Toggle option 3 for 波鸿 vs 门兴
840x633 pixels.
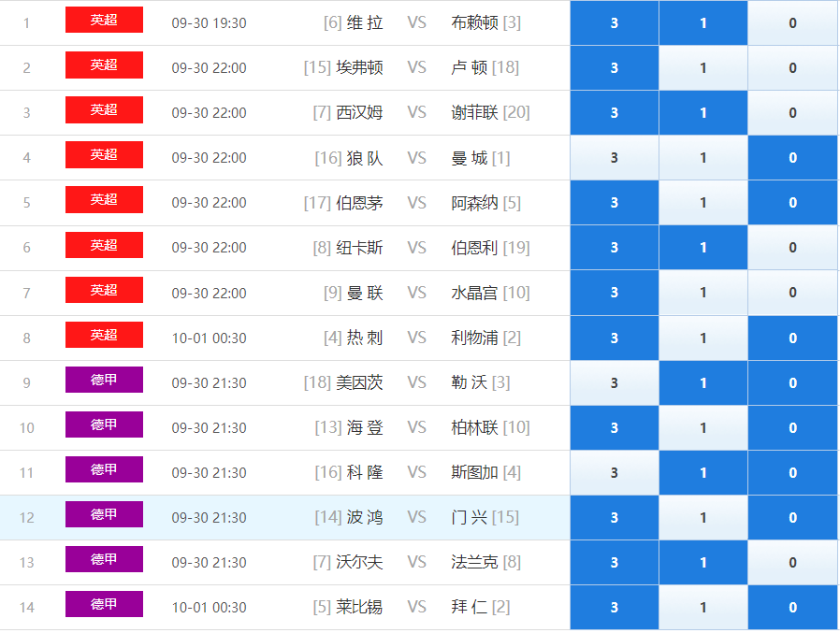[x=615, y=518]
